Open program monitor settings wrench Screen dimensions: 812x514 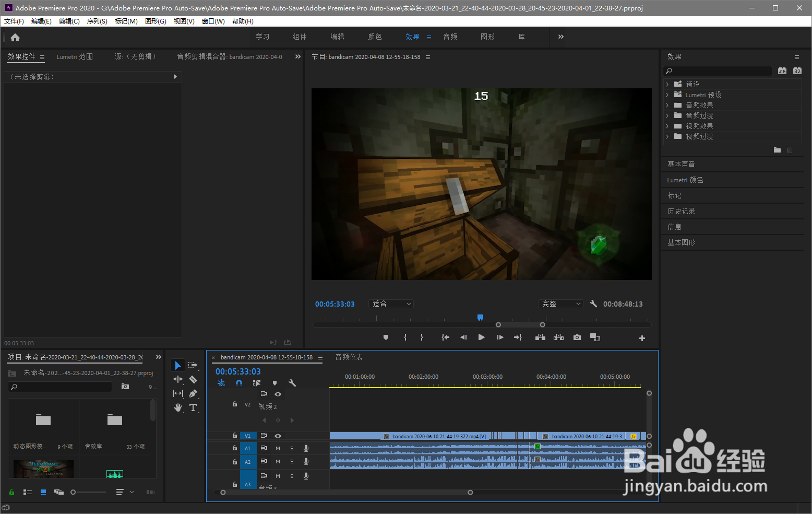click(x=593, y=303)
